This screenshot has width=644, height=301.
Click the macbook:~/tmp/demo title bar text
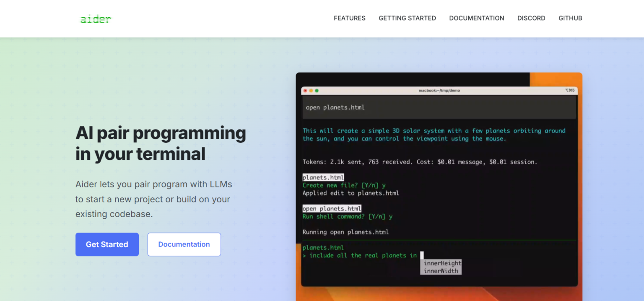(x=439, y=90)
